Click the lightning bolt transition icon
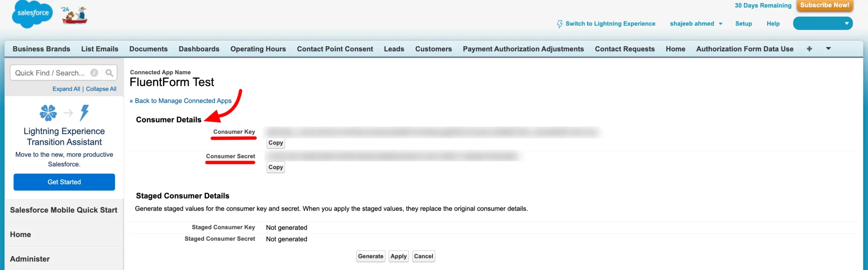This screenshot has width=868, height=270. pyautogui.click(x=84, y=113)
